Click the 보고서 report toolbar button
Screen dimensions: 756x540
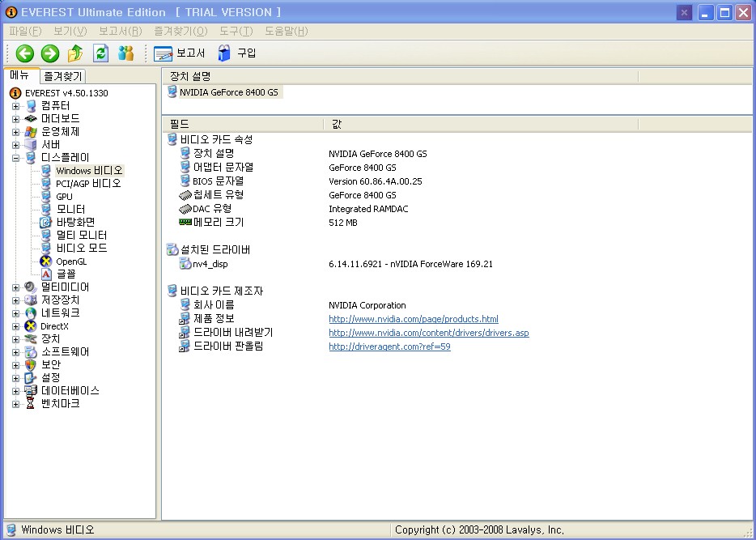180,53
